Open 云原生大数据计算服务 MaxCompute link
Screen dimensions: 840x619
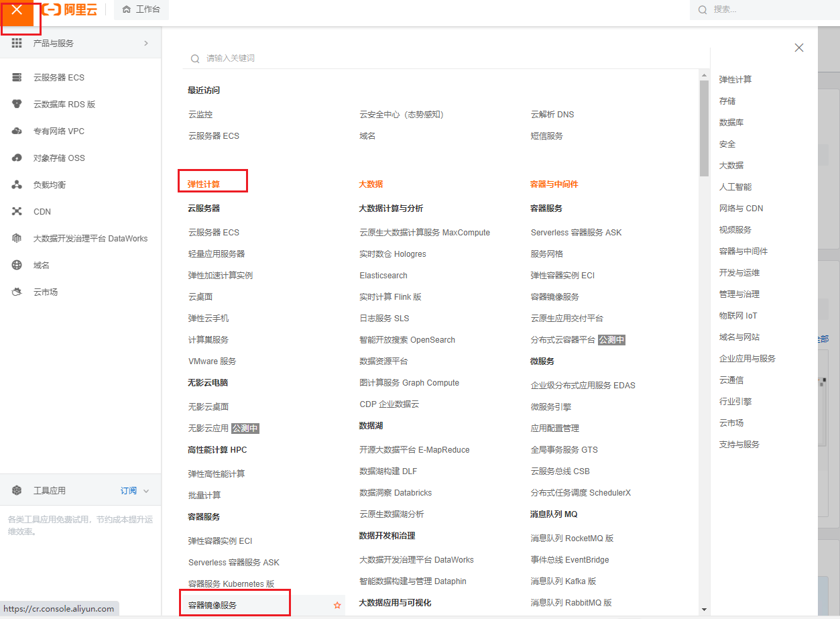pos(424,232)
